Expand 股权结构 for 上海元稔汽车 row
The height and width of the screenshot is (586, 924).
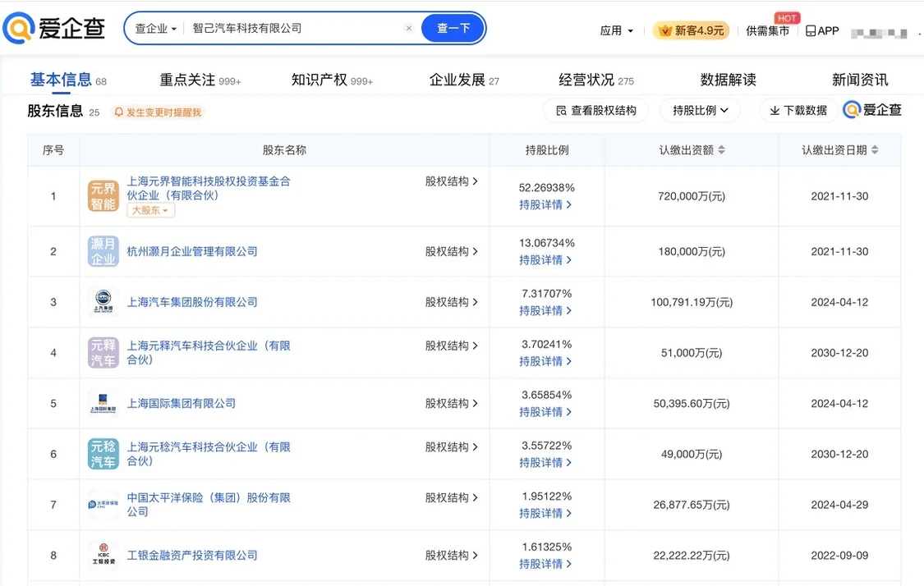(x=452, y=447)
